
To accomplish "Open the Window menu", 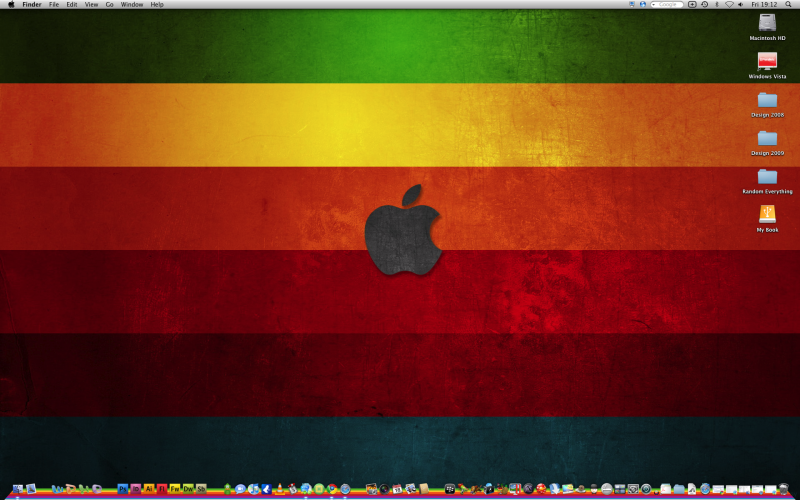I will pyautogui.click(x=131, y=5).
